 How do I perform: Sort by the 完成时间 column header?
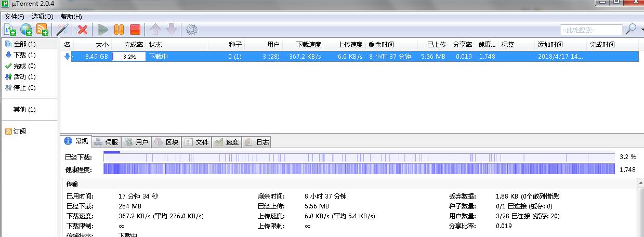pos(613,45)
